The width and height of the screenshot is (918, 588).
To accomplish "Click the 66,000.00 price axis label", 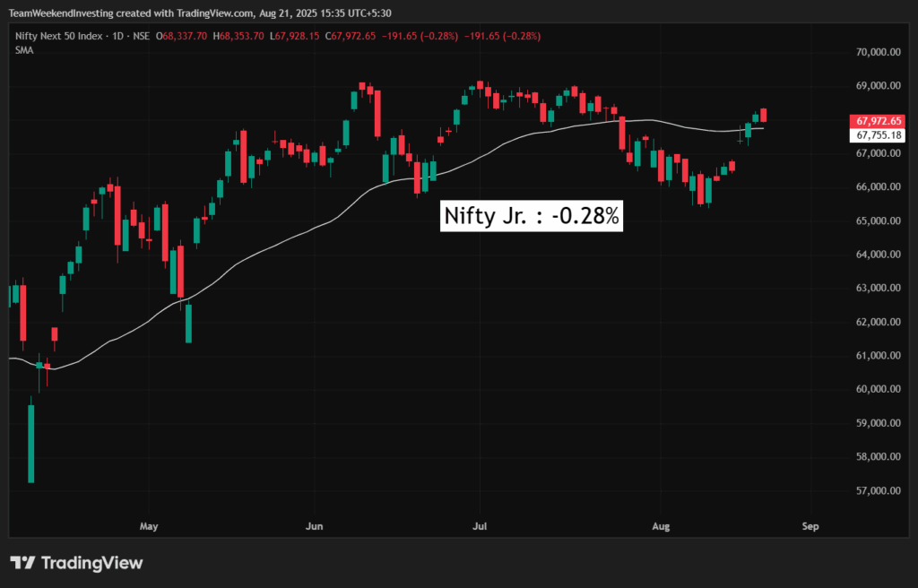I will 879,186.
